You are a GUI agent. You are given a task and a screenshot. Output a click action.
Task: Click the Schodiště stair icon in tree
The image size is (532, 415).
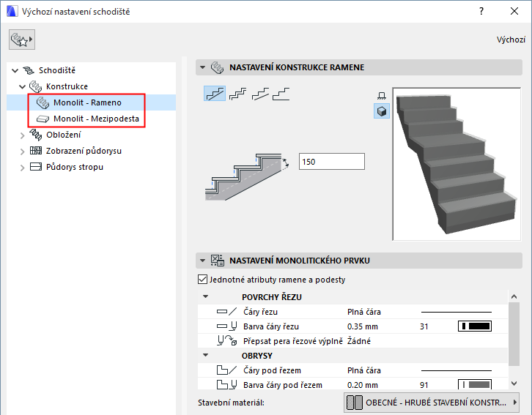coord(29,70)
